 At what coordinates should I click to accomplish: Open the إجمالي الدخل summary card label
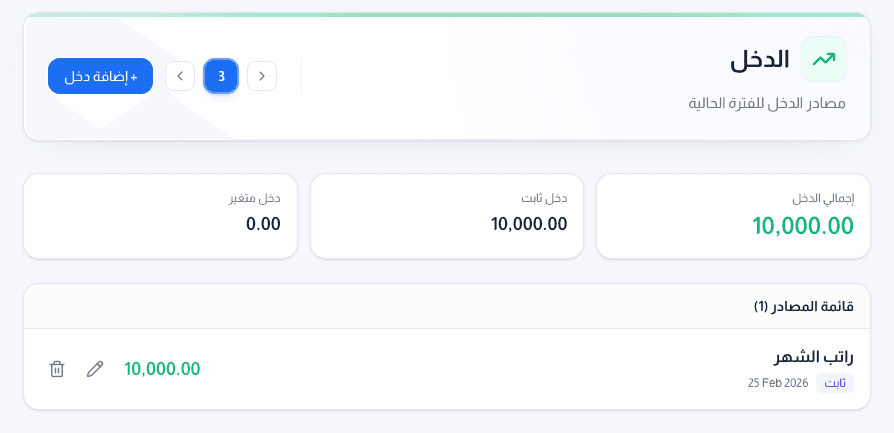823,198
